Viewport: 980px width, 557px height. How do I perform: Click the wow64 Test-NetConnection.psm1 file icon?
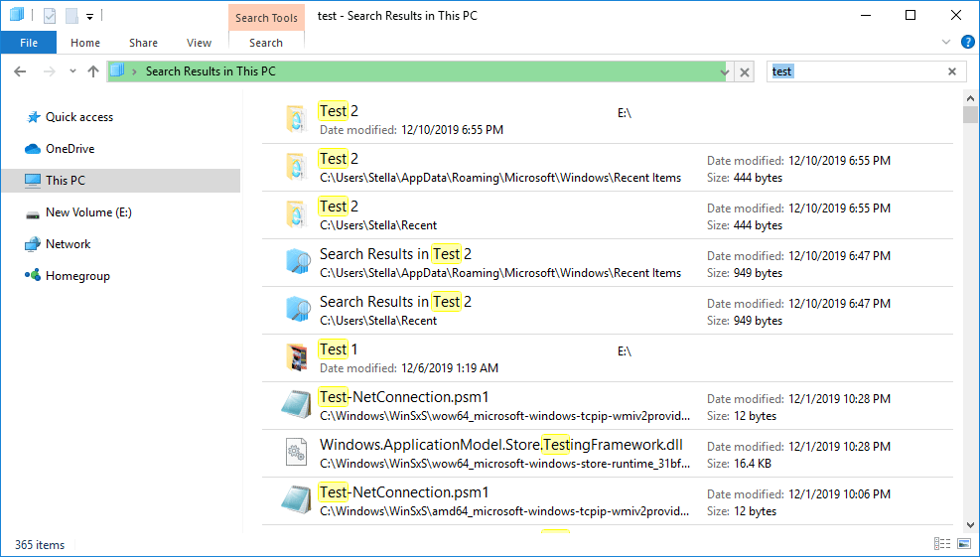click(296, 404)
